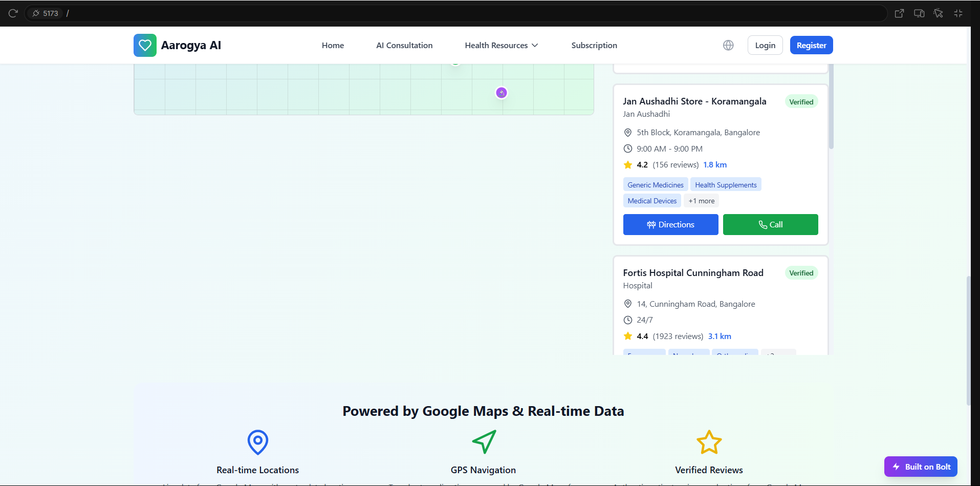Image resolution: width=980 pixels, height=486 pixels.
Task: Click the Real-time Locations pin icon
Action: 258,442
